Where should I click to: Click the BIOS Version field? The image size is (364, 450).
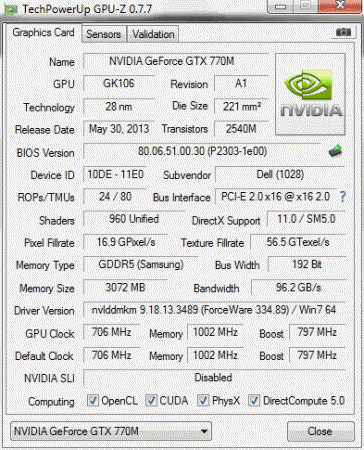(x=202, y=152)
